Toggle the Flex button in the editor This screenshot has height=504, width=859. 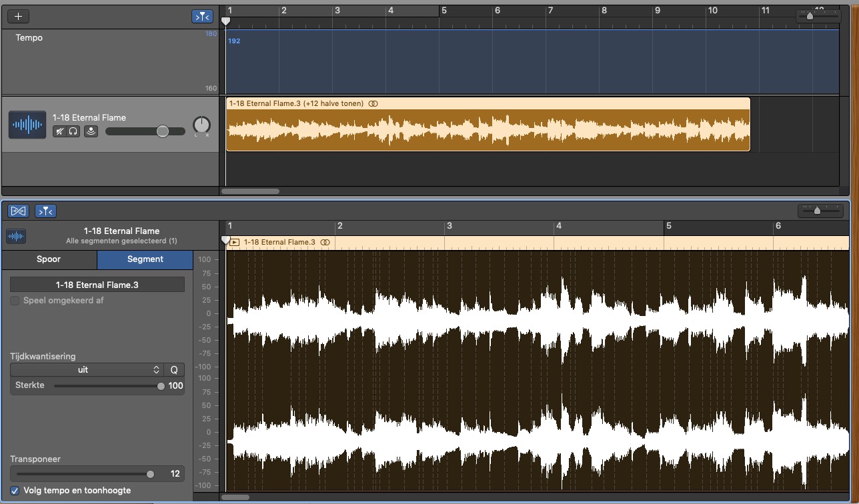18,211
